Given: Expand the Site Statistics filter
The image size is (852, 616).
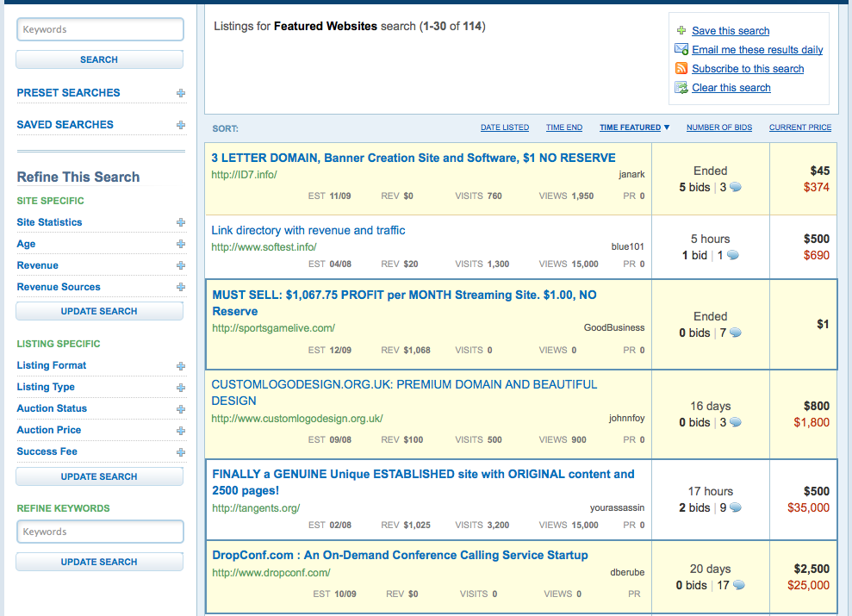Looking at the screenshot, I should point(181,222).
